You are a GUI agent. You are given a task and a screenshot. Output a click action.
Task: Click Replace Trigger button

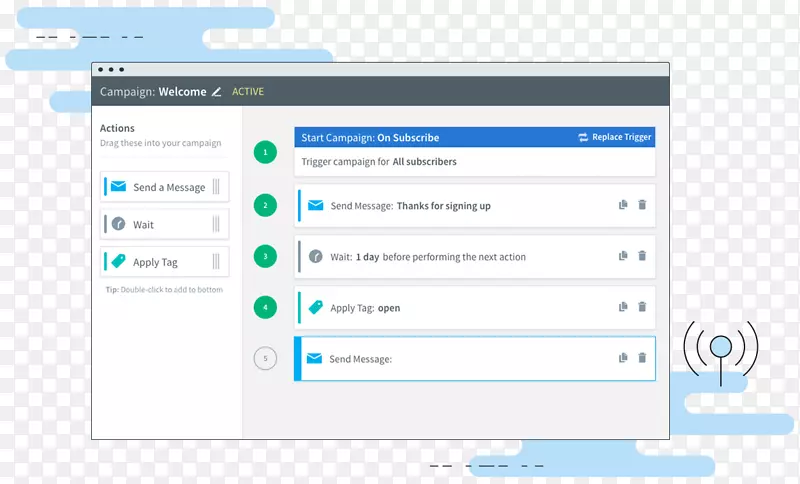click(x=614, y=138)
